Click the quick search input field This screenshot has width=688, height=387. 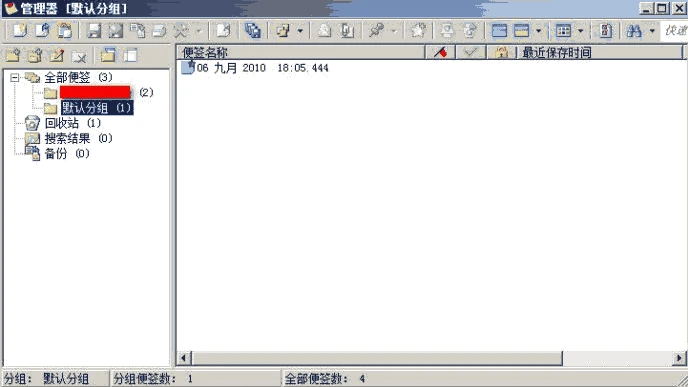(674, 31)
